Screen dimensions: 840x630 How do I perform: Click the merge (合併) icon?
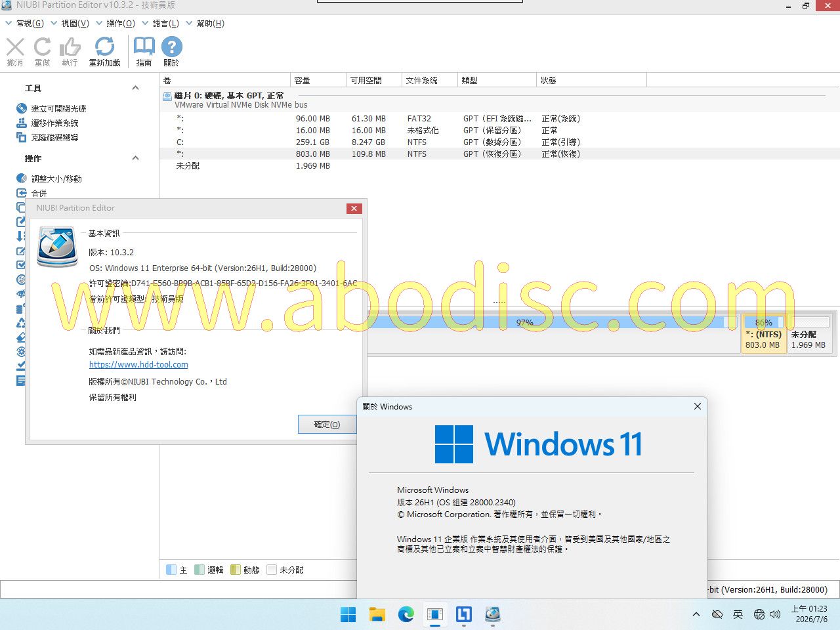point(22,193)
